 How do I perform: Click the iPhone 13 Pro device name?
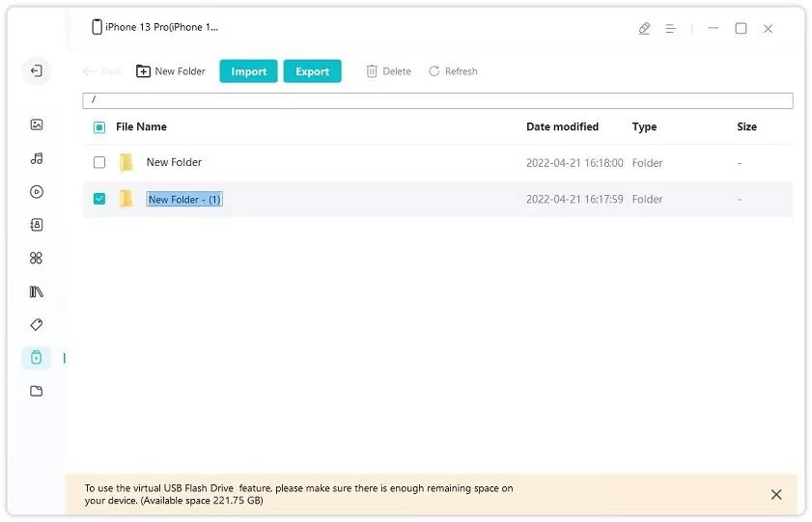(161, 27)
